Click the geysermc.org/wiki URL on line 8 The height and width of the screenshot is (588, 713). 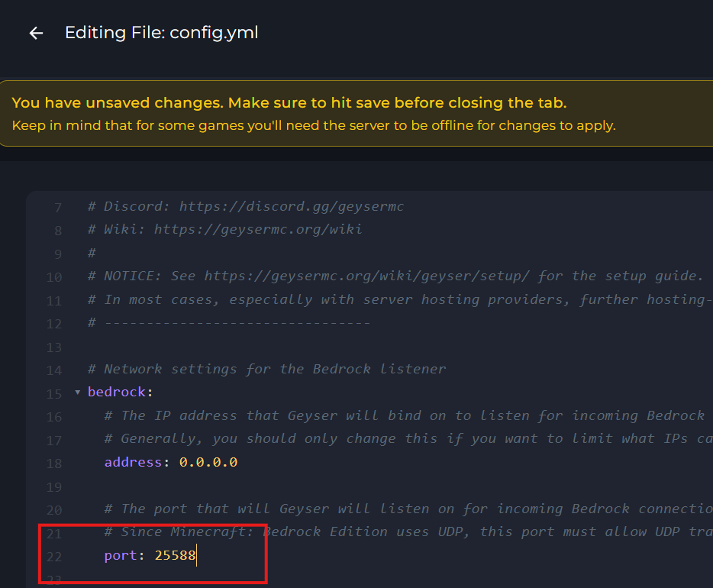[258, 229]
